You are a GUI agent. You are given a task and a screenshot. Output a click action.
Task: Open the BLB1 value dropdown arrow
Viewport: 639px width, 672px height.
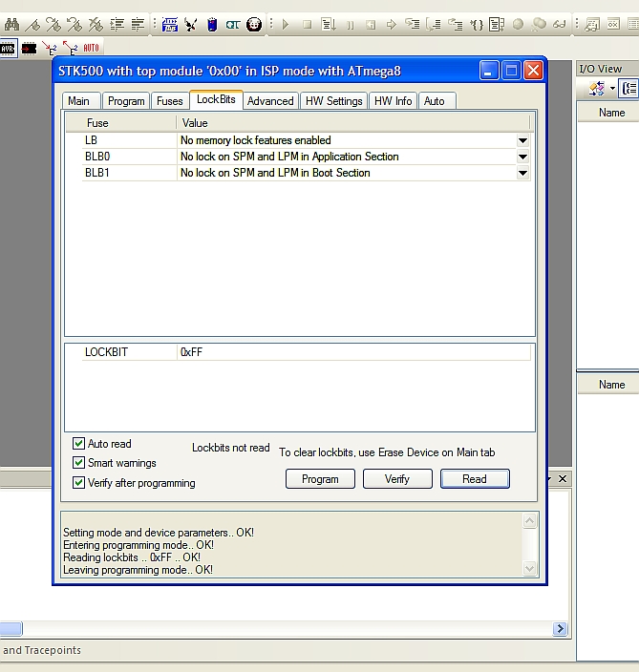(x=522, y=173)
